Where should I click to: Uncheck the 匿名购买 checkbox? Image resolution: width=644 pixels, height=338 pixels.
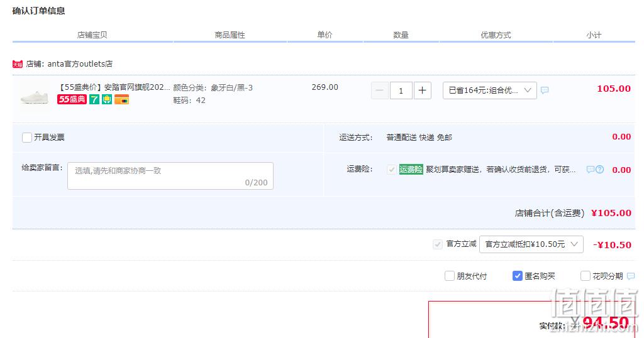point(518,276)
